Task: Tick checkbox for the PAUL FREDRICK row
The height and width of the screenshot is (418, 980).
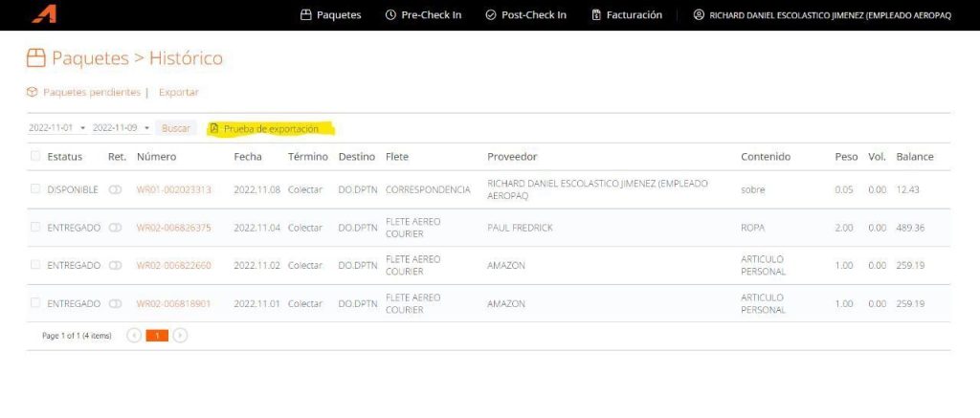Action: (35, 228)
